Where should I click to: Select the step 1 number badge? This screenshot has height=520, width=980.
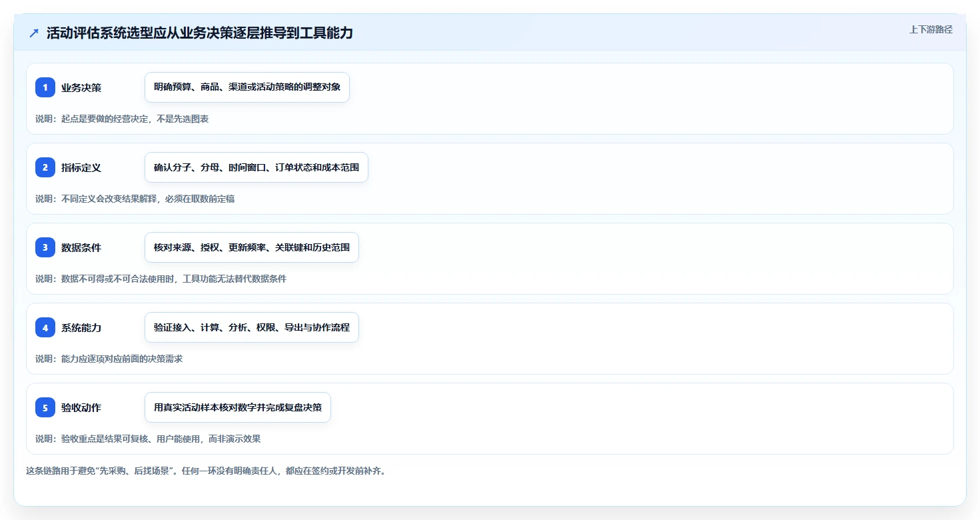45,87
